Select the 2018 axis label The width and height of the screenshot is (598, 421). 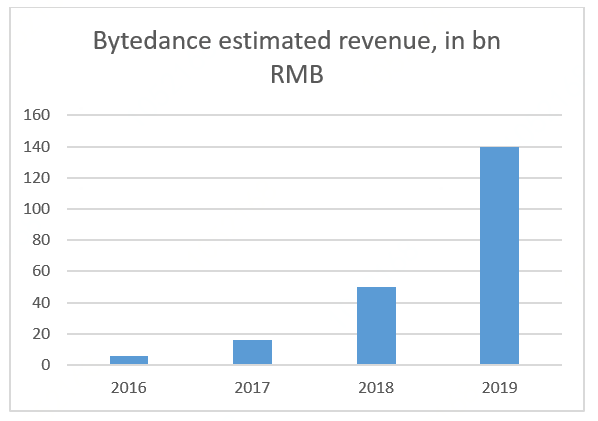(x=376, y=388)
